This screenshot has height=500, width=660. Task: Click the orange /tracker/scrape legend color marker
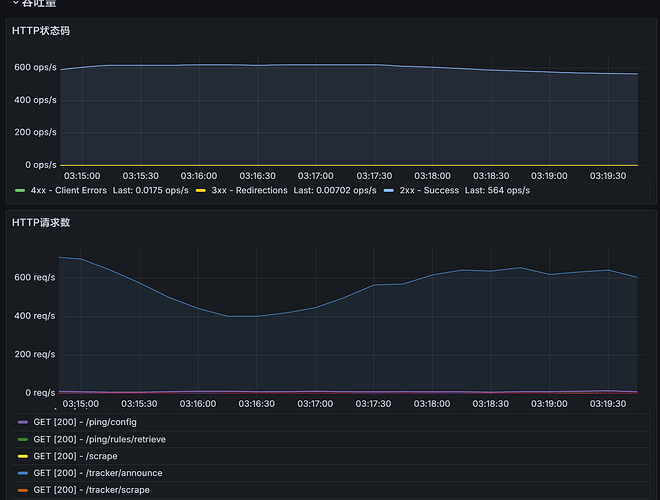coord(23,490)
